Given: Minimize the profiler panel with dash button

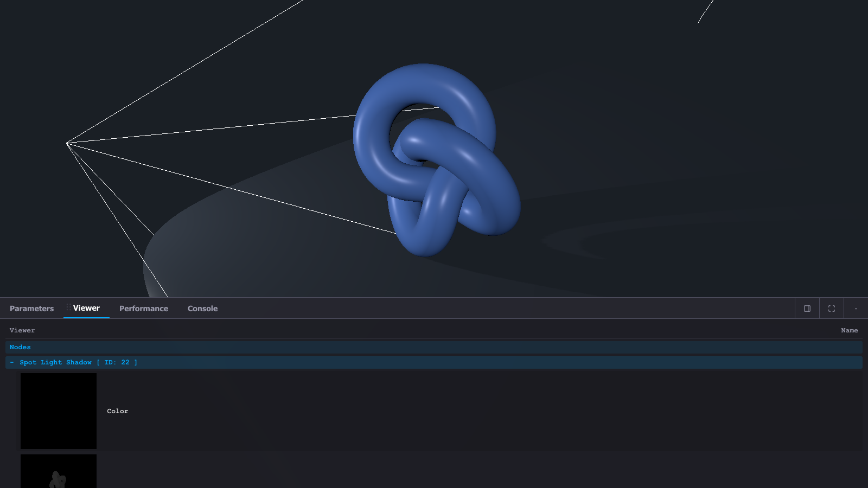Looking at the screenshot, I should (x=856, y=309).
